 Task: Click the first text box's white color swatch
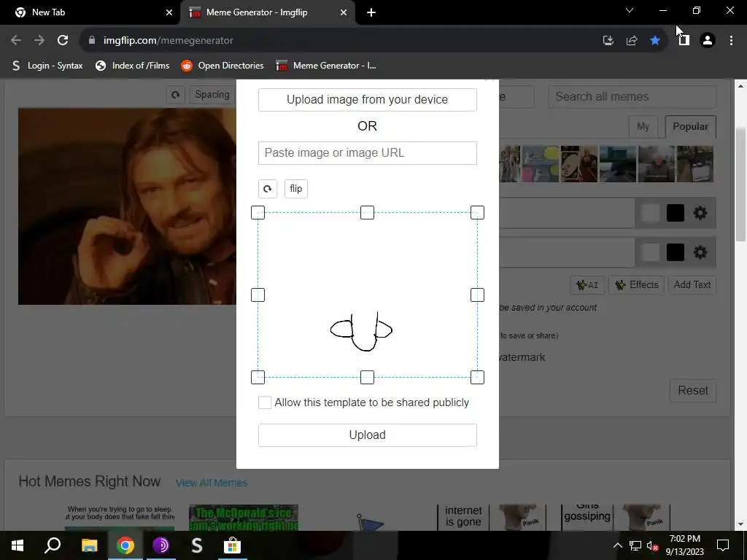point(650,213)
